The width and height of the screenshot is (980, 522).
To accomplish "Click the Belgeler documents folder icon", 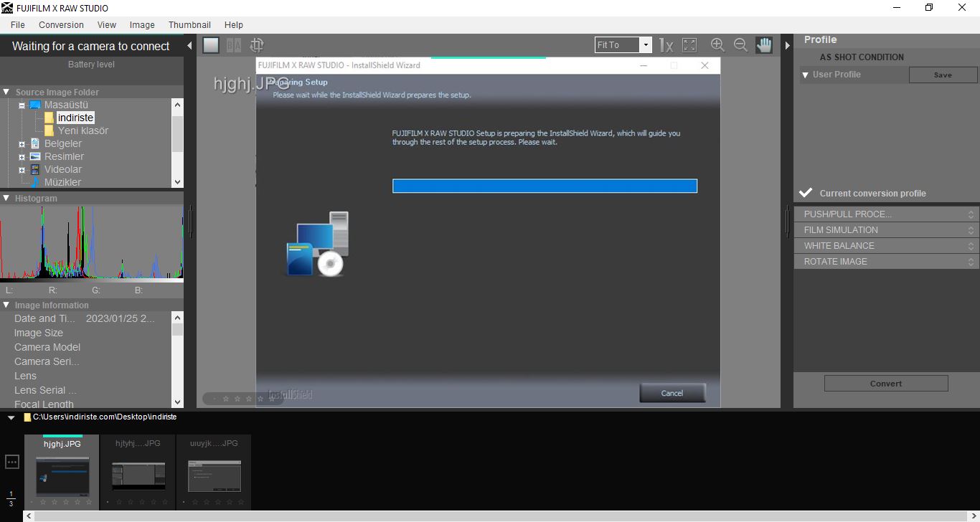I will [x=35, y=143].
